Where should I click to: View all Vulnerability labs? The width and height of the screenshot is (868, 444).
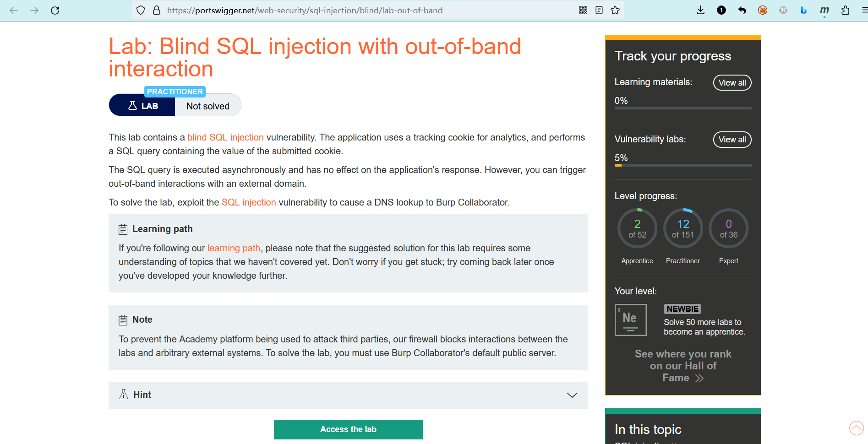pyautogui.click(x=732, y=140)
